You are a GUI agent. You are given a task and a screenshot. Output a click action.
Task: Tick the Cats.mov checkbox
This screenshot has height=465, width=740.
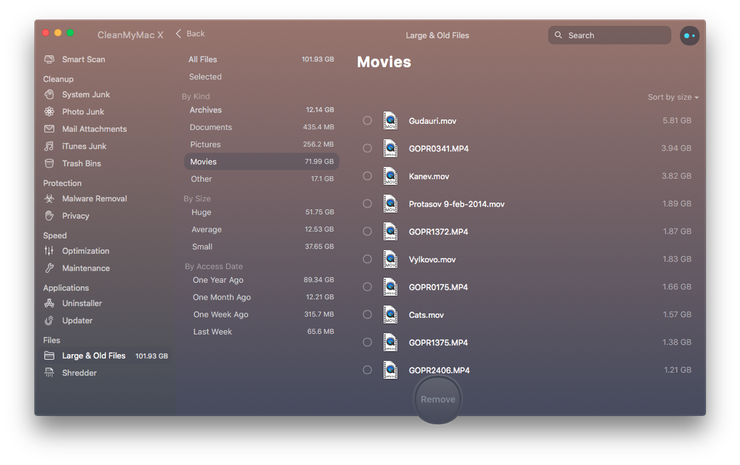click(x=367, y=314)
